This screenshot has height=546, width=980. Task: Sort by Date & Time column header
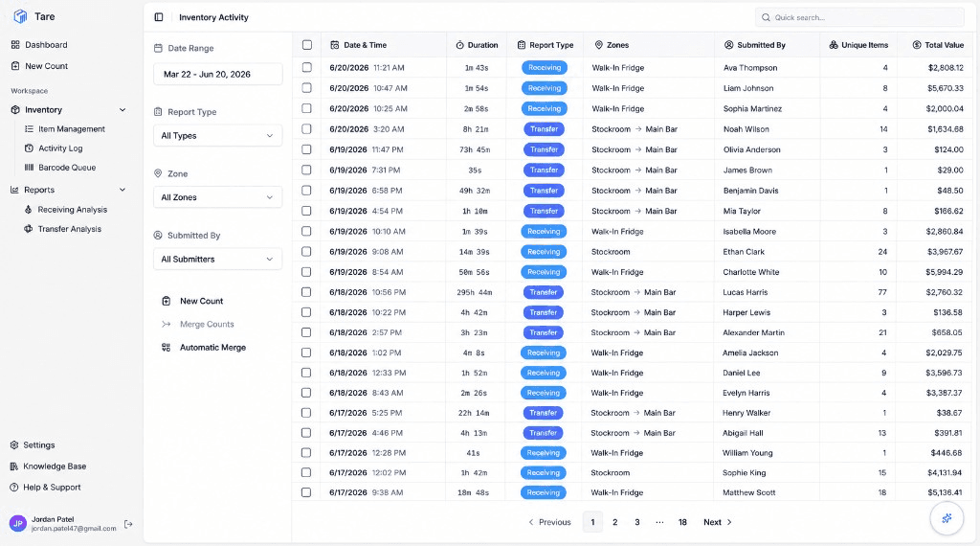coord(365,45)
